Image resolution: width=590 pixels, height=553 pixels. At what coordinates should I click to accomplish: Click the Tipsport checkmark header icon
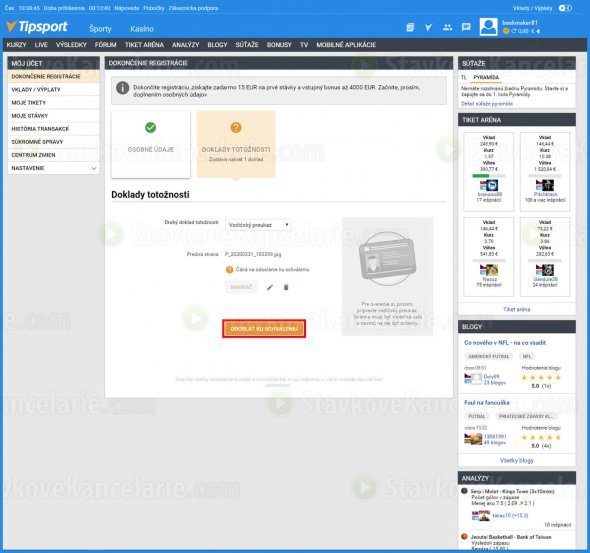[428, 27]
